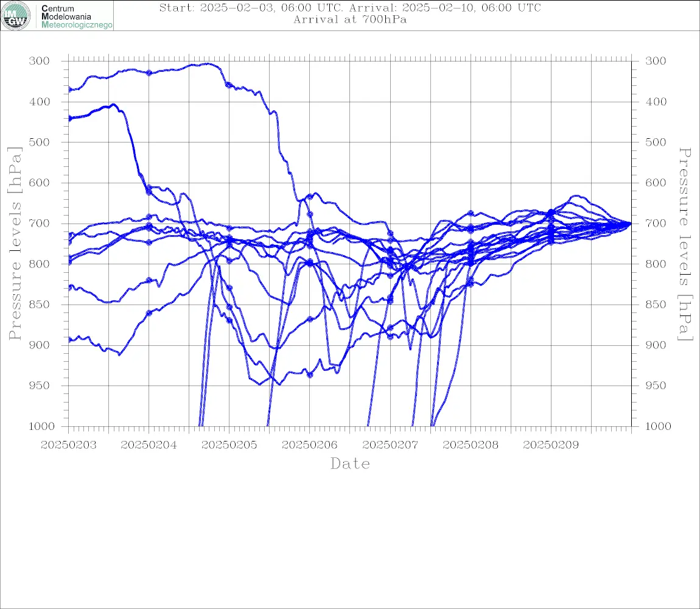
Task: Click date label 20250206
Action: coord(309,445)
